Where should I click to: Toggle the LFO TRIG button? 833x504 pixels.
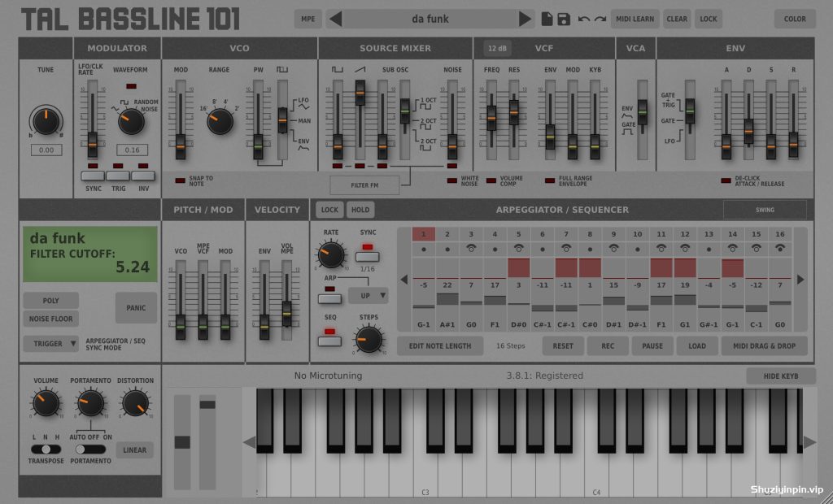pos(118,176)
